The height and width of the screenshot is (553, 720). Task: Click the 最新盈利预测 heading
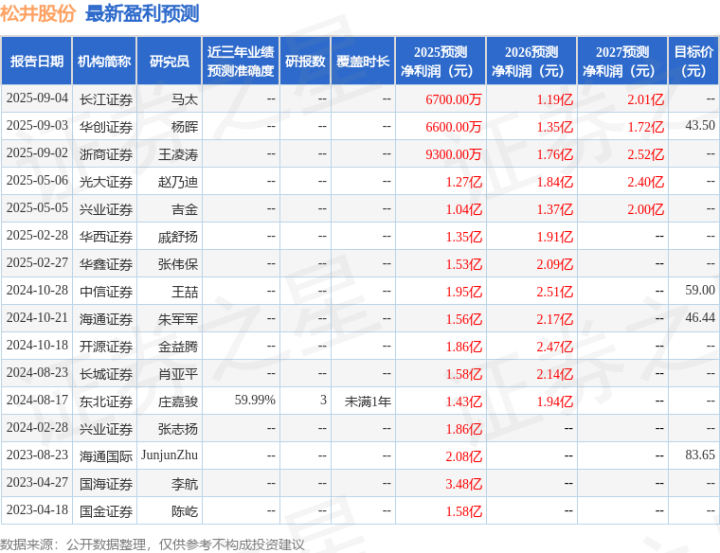(x=142, y=13)
